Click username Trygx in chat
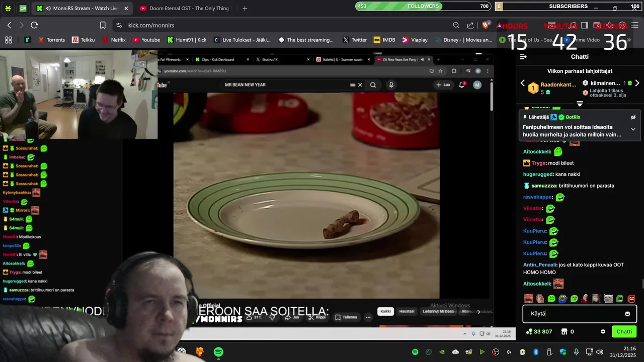 coord(538,163)
